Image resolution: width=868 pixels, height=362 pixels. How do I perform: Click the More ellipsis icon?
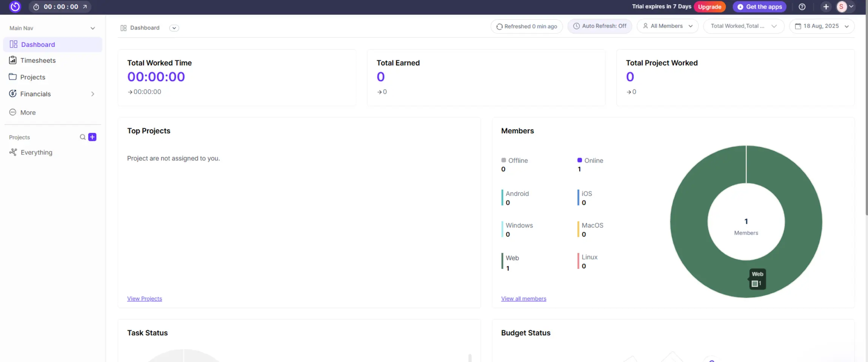click(x=13, y=112)
